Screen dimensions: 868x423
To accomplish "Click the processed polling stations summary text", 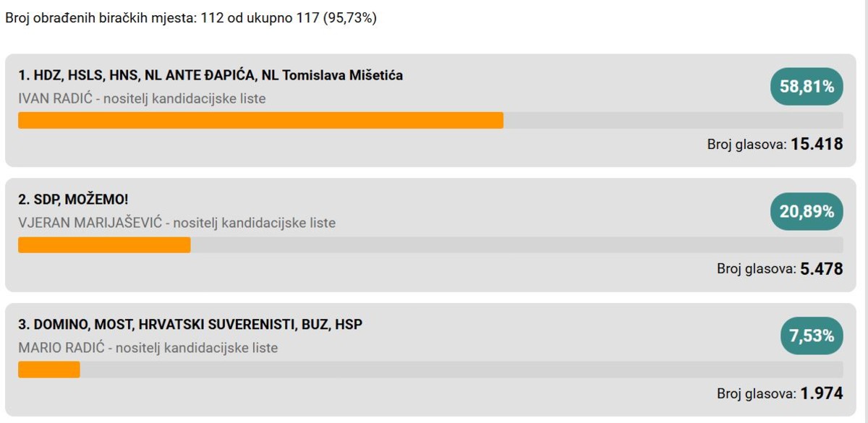I will 191,18.
